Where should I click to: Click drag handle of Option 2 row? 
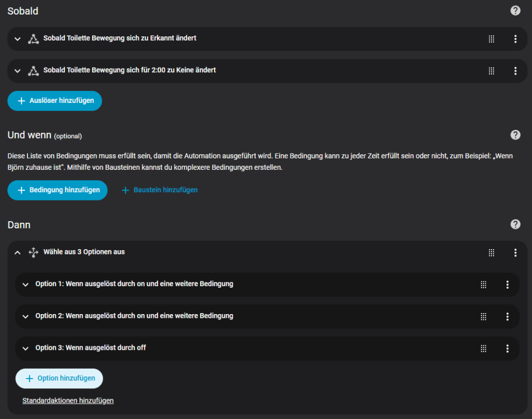click(x=483, y=317)
